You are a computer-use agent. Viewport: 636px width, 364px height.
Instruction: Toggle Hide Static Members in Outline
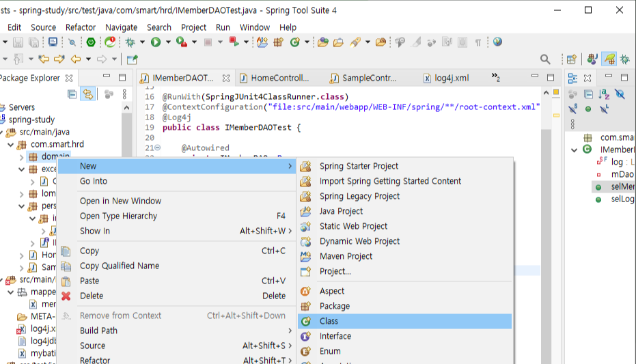[x=572, y=109]
